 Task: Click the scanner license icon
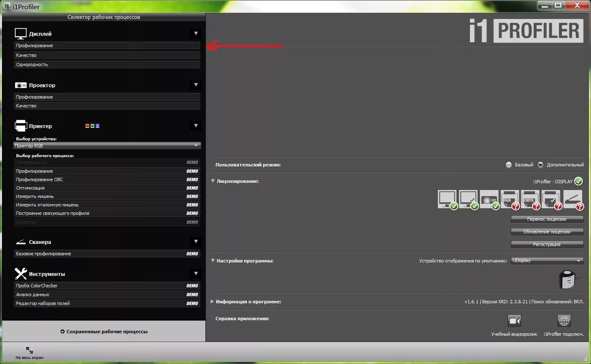pos(573,200)
